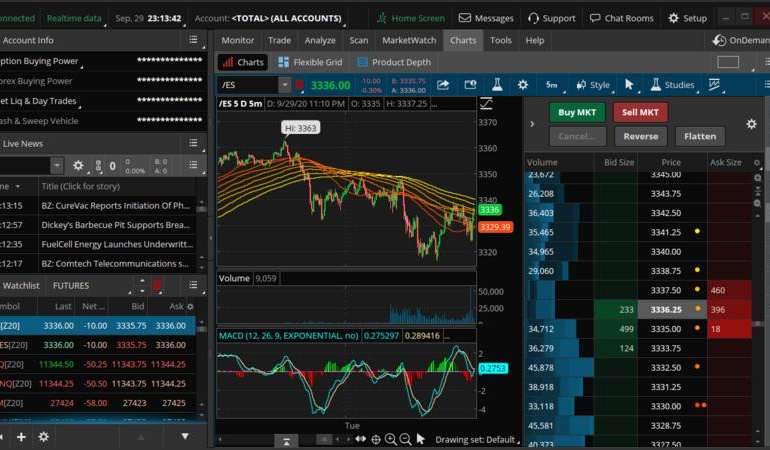Viewport: 770px width, 450px height.
Task: Zoom in with the magnifier plus icon
Action: pyautogui.click(x=390, y=440)
